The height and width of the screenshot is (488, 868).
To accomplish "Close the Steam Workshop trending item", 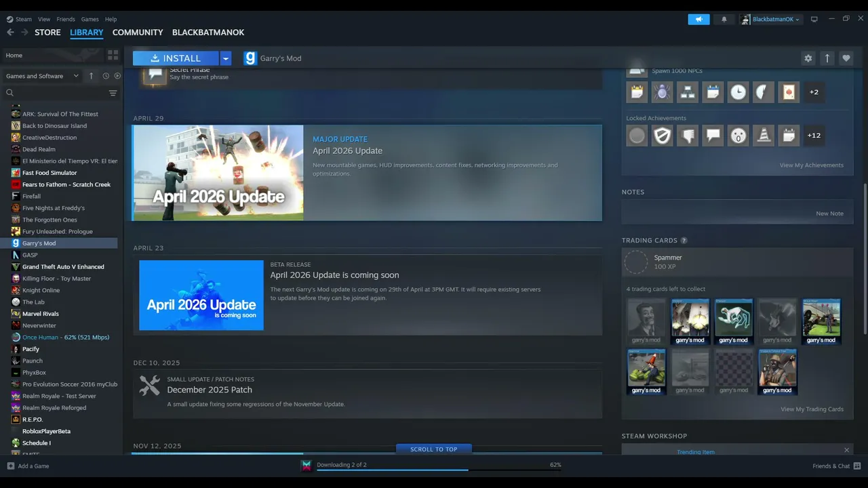I will (846, 450).
